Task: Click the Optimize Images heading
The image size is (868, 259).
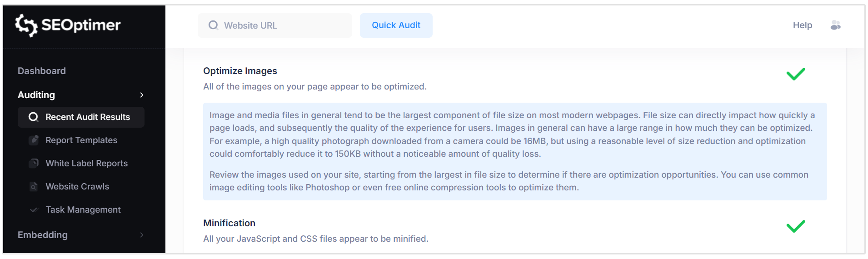Action: coord(240,71)
